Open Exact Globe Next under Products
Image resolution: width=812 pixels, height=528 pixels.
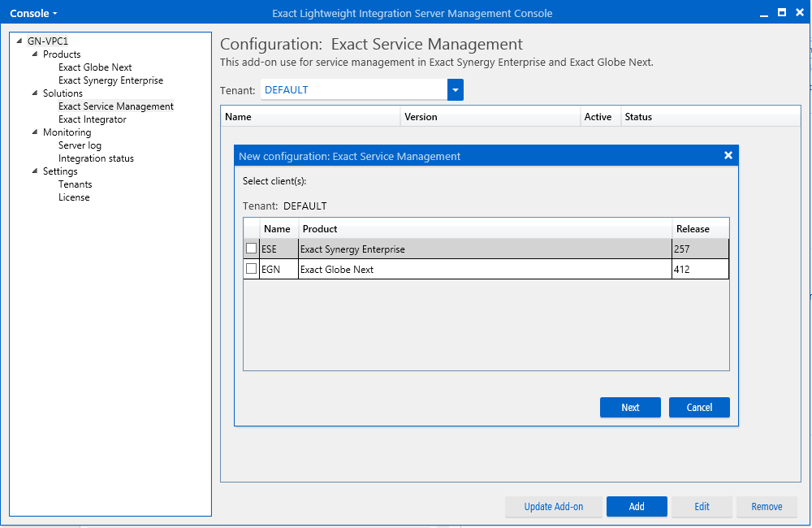coord(95,67)
